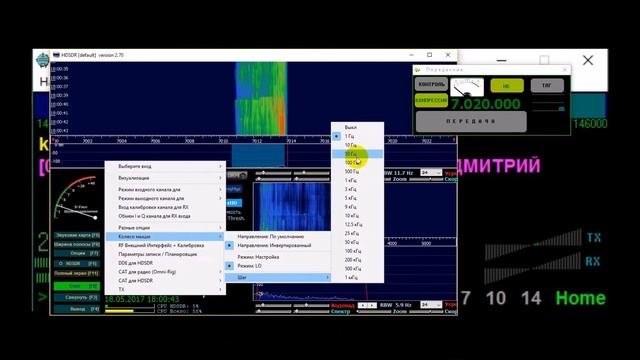Click the RX level indicator label
Image resolution: width=640 pixels, height=360 pixels.
(x=593, y=261)
